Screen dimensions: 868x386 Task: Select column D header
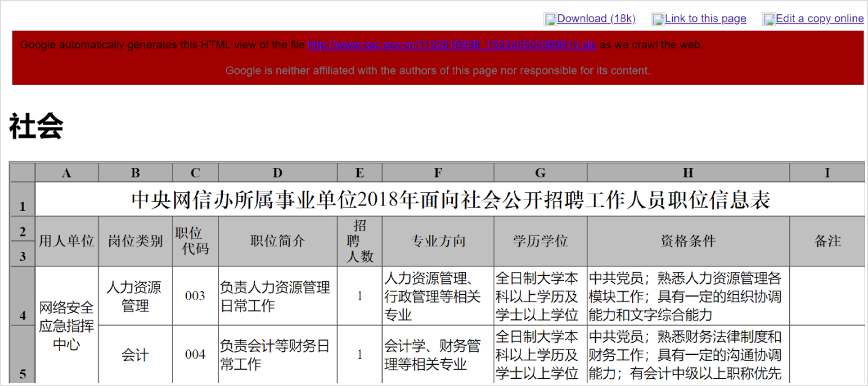point(277,173)
